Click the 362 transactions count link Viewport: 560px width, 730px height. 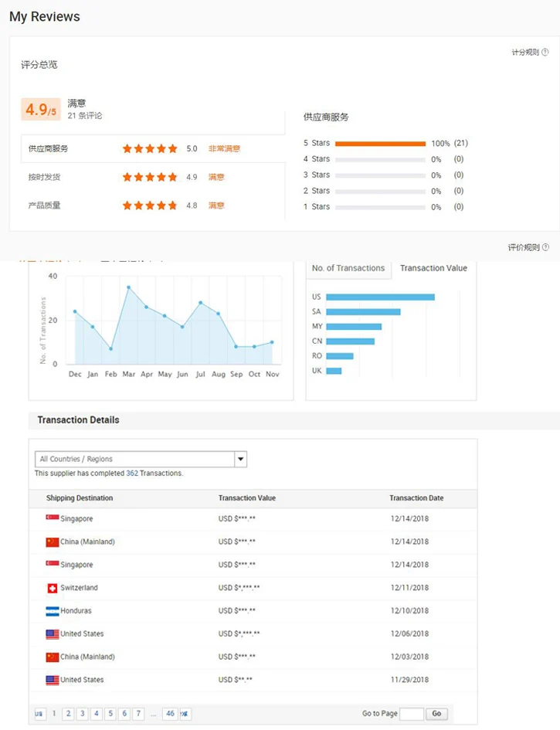pos(132,474)
